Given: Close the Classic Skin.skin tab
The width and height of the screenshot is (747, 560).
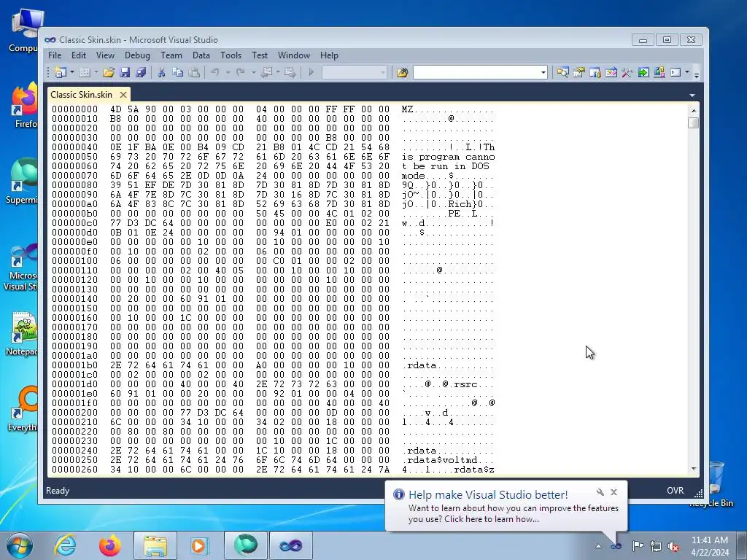Looking at the screenshot, I should point(123,95).
